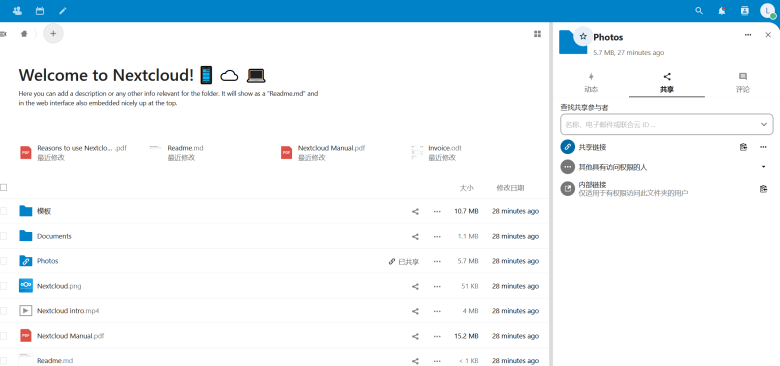Open the notifications bell
Screen dimensions: 780x366
(x=721, y=10)
